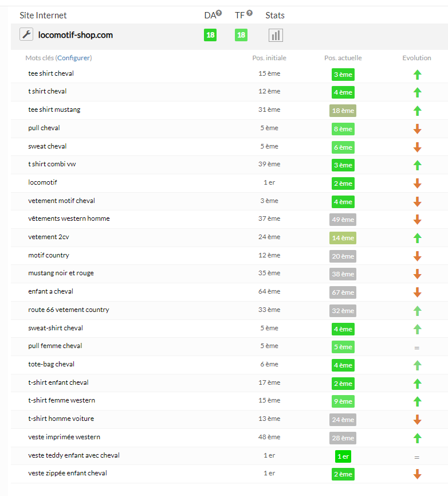Click the Evolution column header
This screenshot has width=448, height=496.
point(416,58)
